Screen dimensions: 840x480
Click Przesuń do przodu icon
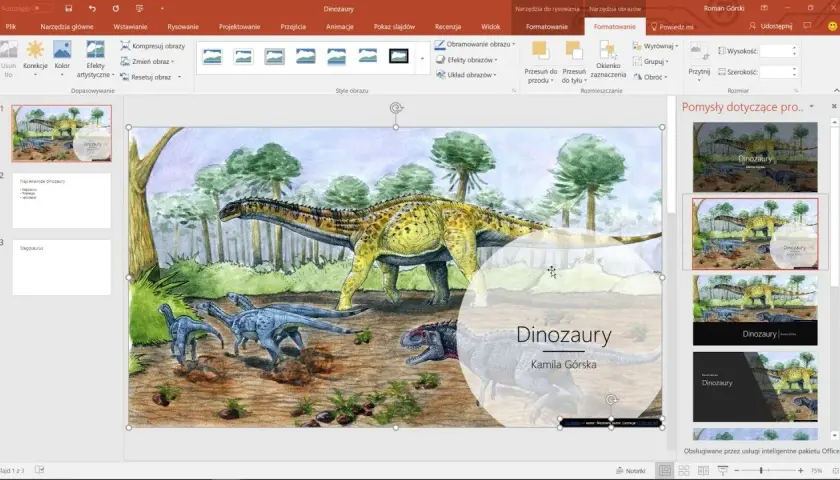[x=540, y=51]
